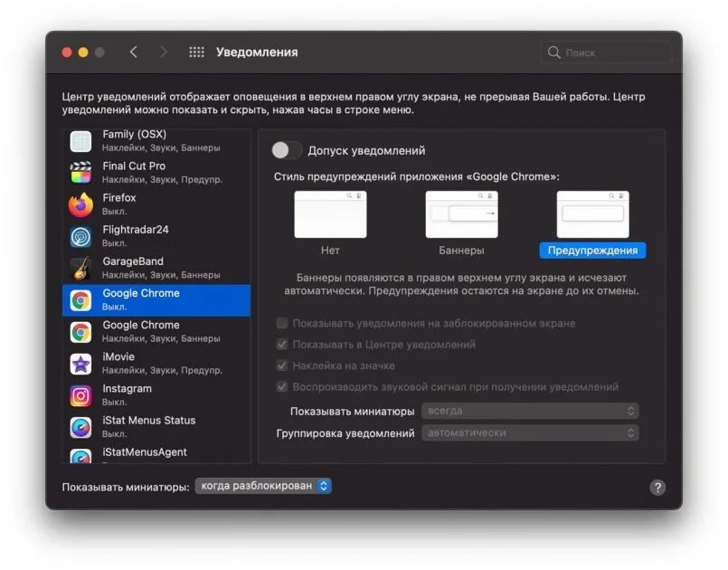Uncheck Воспроизводить звуковой сигнал checkbox
The width and height of the screenshot is (728, 570).
pyautogui.click(x=282, y=386)
